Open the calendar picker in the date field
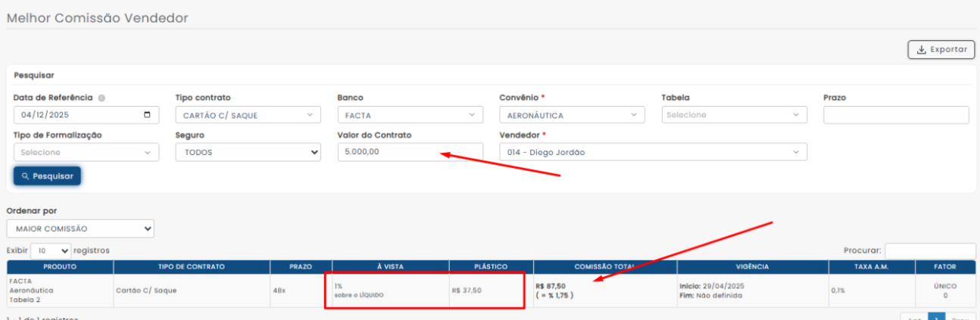 147,115
